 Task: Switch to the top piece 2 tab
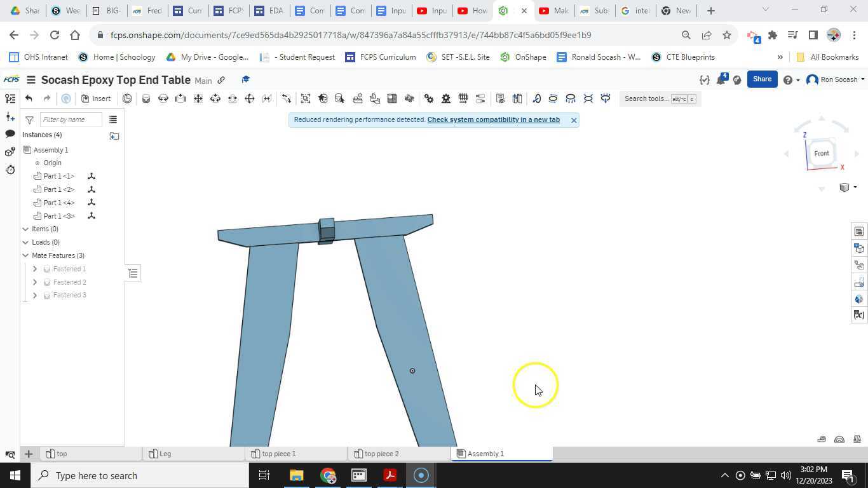click(381, 454)
